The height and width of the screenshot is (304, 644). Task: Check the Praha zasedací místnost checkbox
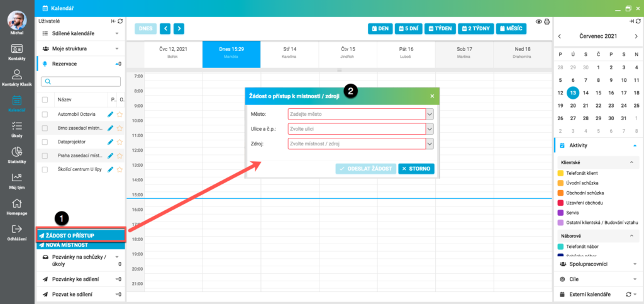click(45, 155)
